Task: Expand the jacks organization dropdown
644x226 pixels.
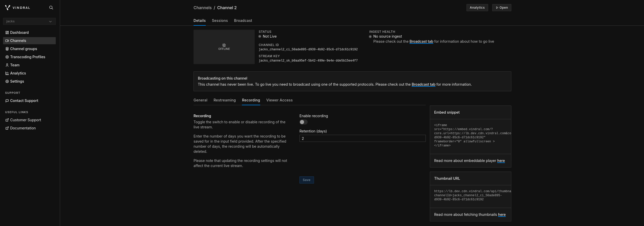Action: [29, 21]
